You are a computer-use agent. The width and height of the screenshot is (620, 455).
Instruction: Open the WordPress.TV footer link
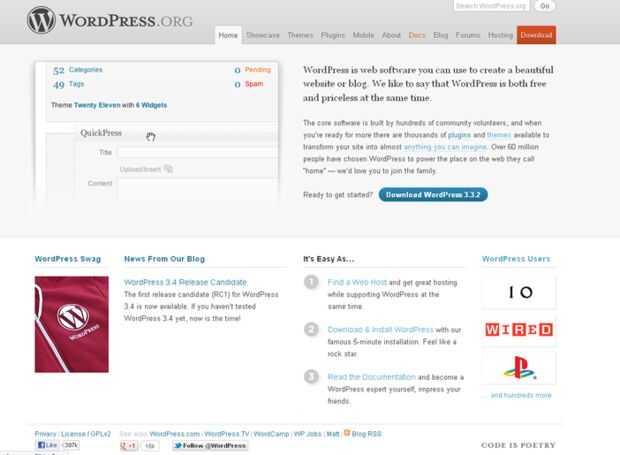(227, 434)
